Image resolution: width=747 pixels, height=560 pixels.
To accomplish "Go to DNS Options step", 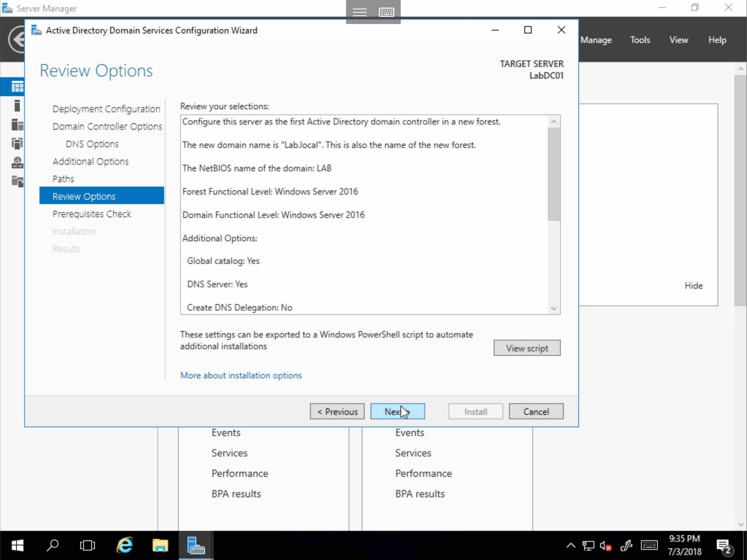I will 92,144.
